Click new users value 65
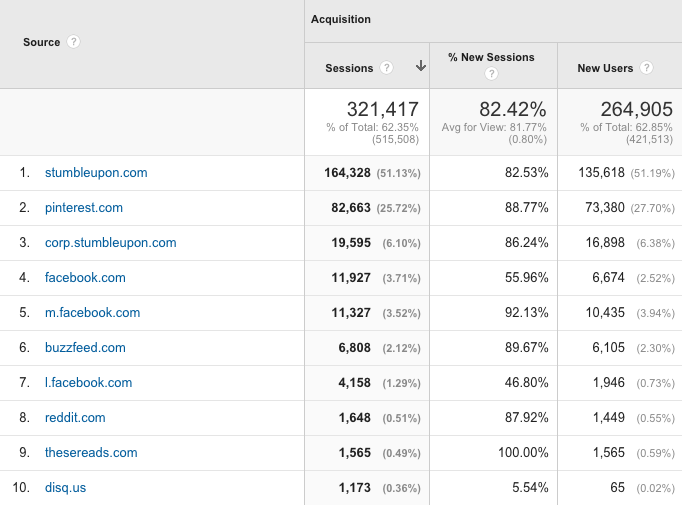 point(618,488)
